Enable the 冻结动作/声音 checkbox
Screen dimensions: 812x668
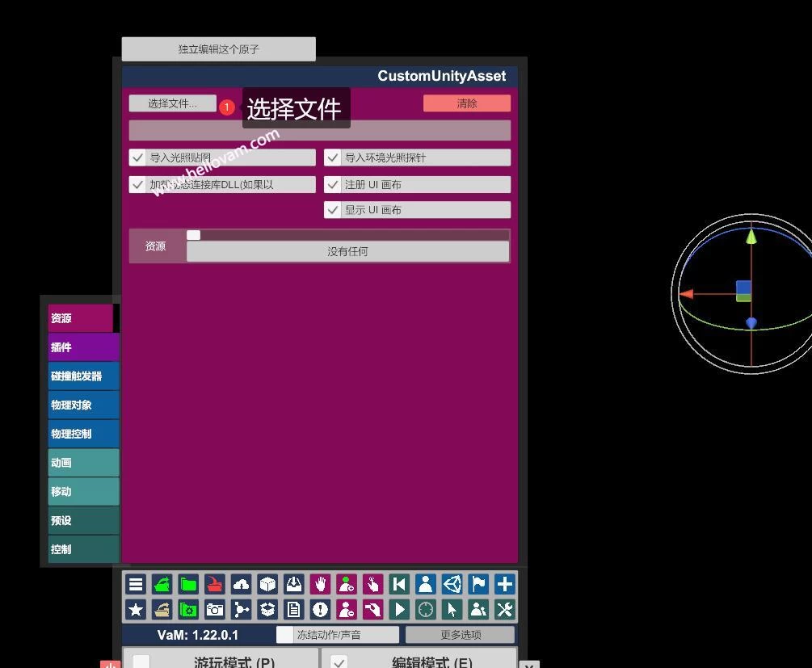285,635
